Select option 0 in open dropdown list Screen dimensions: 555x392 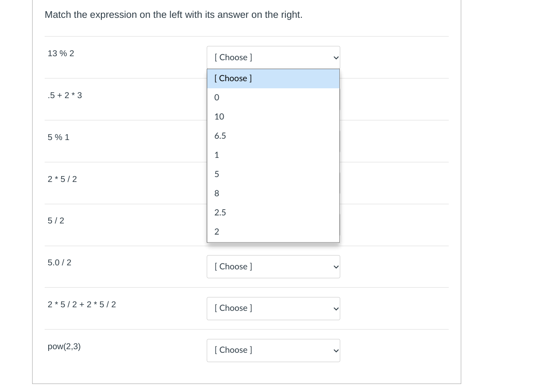[273, 98]
